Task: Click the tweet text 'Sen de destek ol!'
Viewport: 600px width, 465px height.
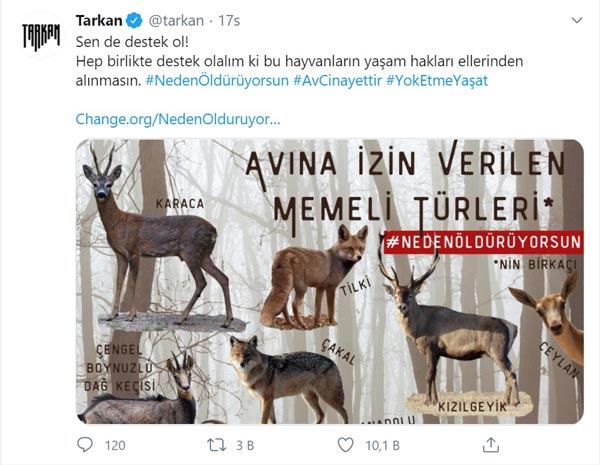Action: click(x=132, y=42)
